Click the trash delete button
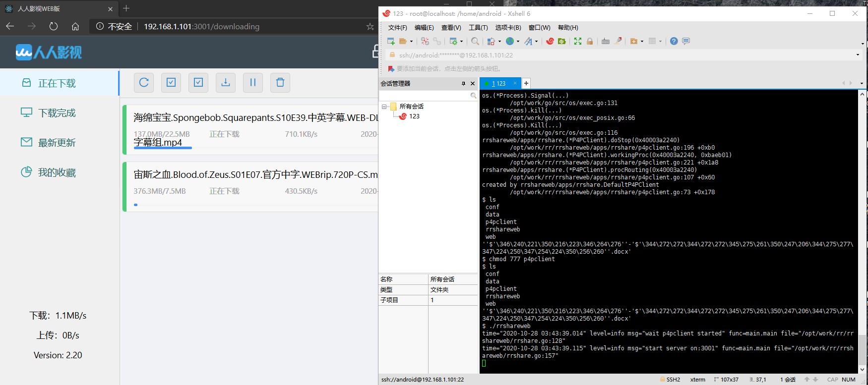Image resolution: width=868 pixels, height=385 pixels. click(280, 83)
